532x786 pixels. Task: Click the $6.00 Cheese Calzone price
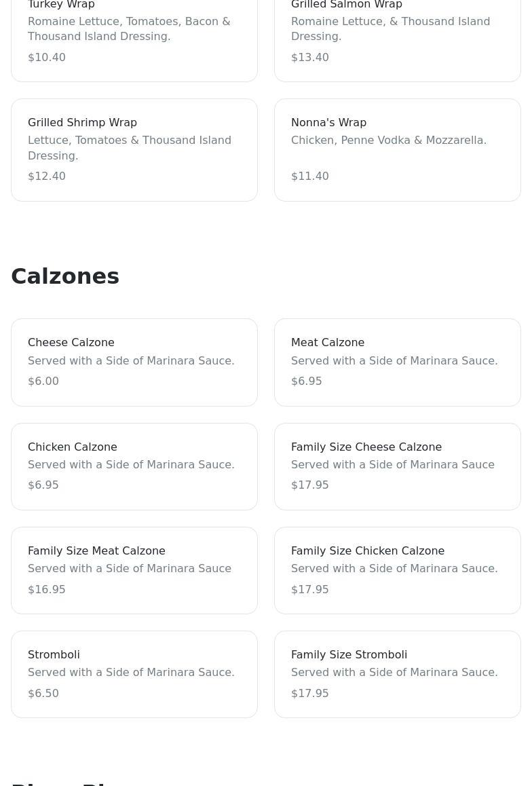pos(43,381)
